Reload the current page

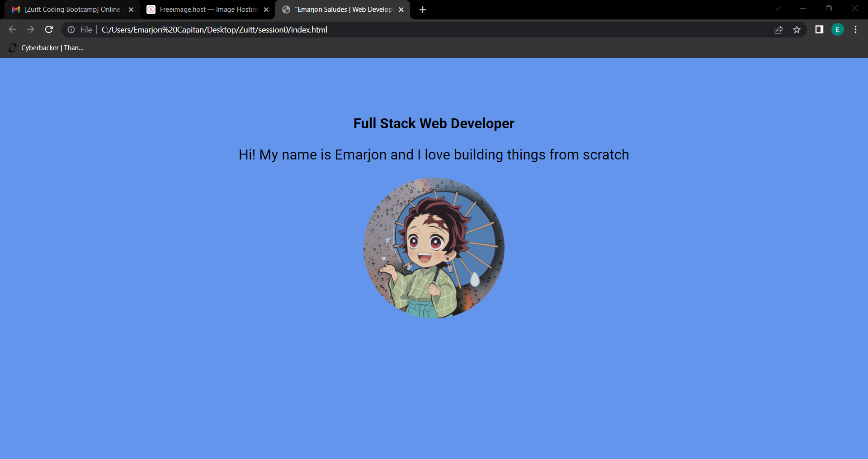click(x=49, y=29)
